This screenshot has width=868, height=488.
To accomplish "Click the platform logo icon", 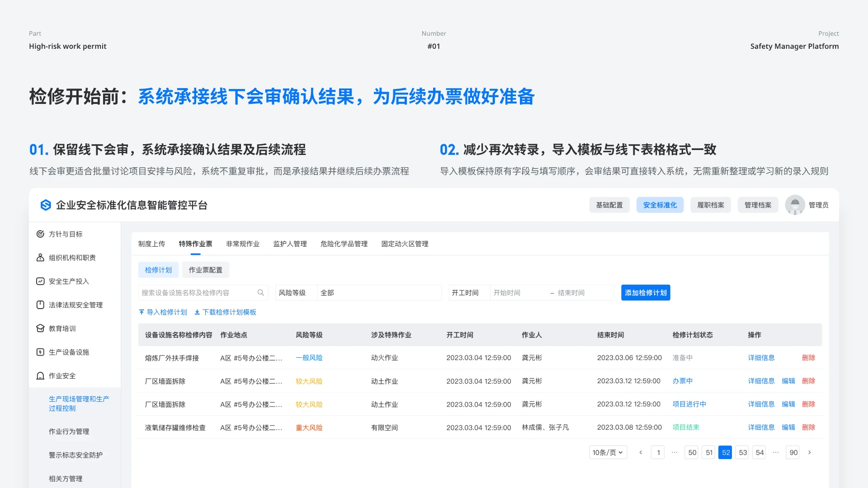I will click(x=46, y=205).
